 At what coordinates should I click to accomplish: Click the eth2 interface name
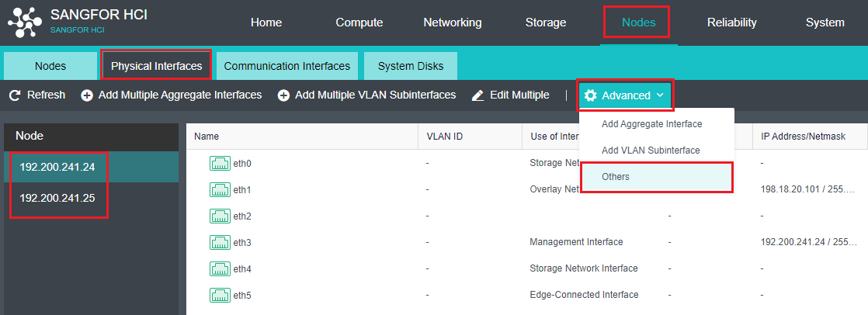[242, 216]
